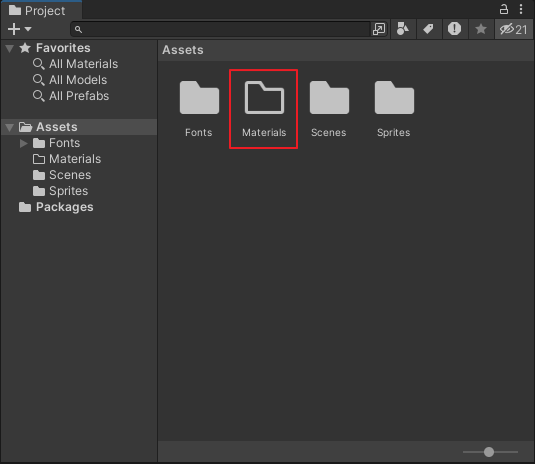Screen dimensions: 535x464
Task: Open search in new window icon
Action: pos(379,29)
